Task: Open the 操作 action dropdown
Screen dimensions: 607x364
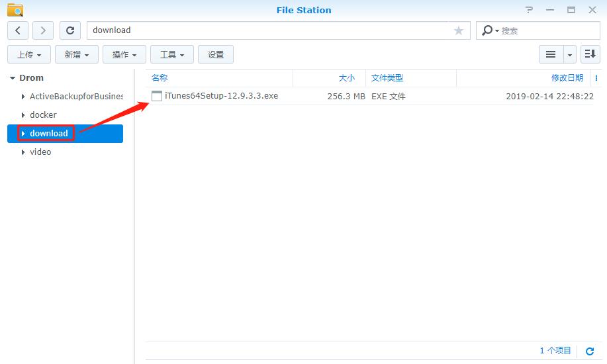Action: click(124, 54)
